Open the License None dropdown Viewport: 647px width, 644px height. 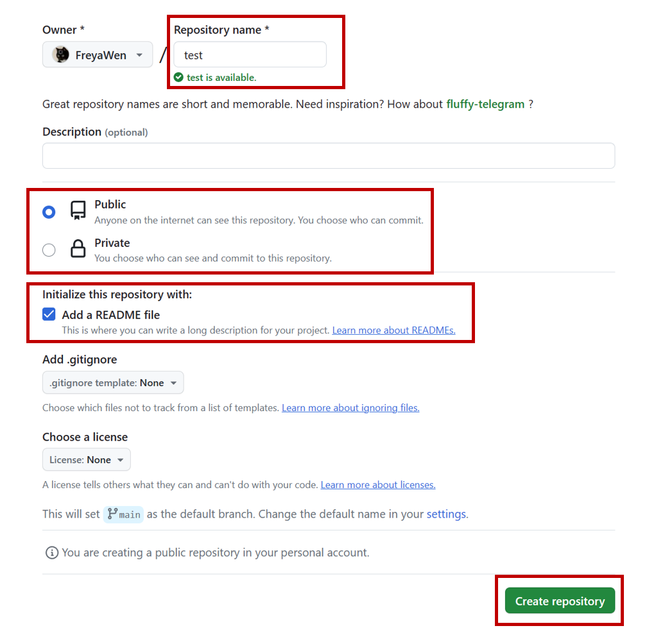pyautogui.click(x=86, y=460)
